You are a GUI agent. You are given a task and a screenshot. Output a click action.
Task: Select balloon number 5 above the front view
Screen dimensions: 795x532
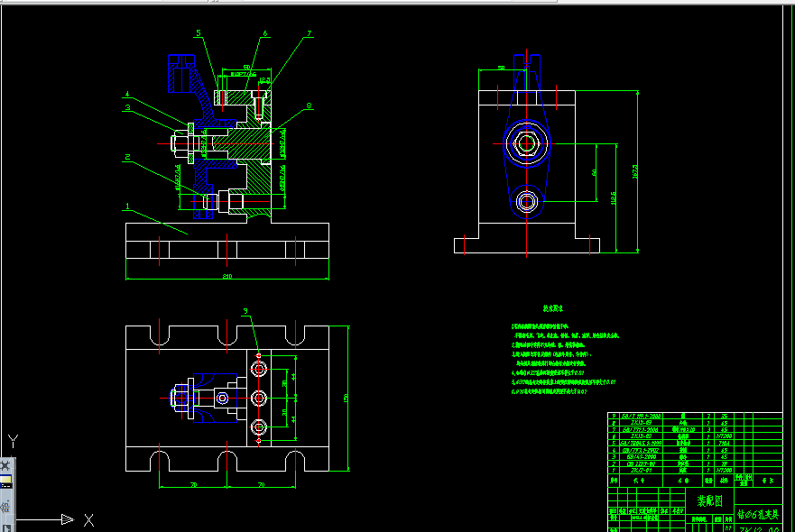click(199, 33)
